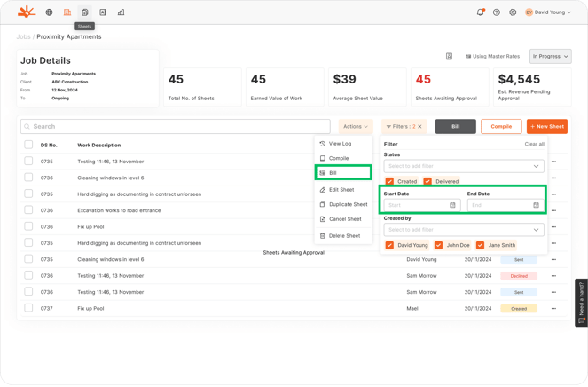Click the Sheets icon in top navigation
The width and height of the screenshot is (588, 387).
tap(85, 12)
